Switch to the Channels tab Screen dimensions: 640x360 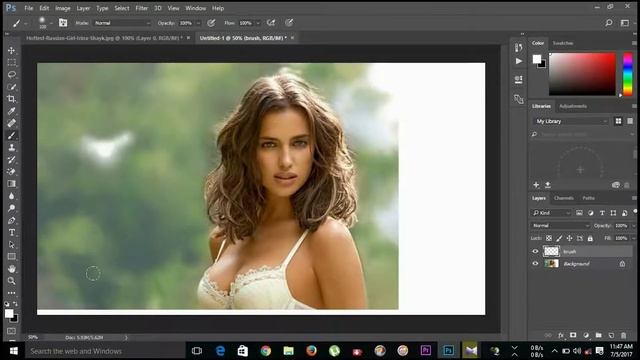click(x=564, y=198)
